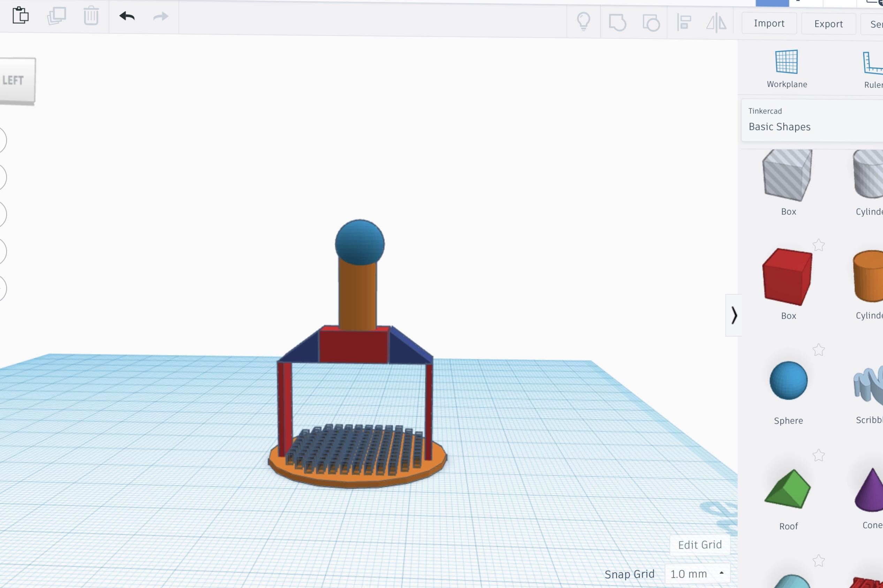883x588 pixels.
Task: Click the Delete trash icon
Action: pos(91,16)
